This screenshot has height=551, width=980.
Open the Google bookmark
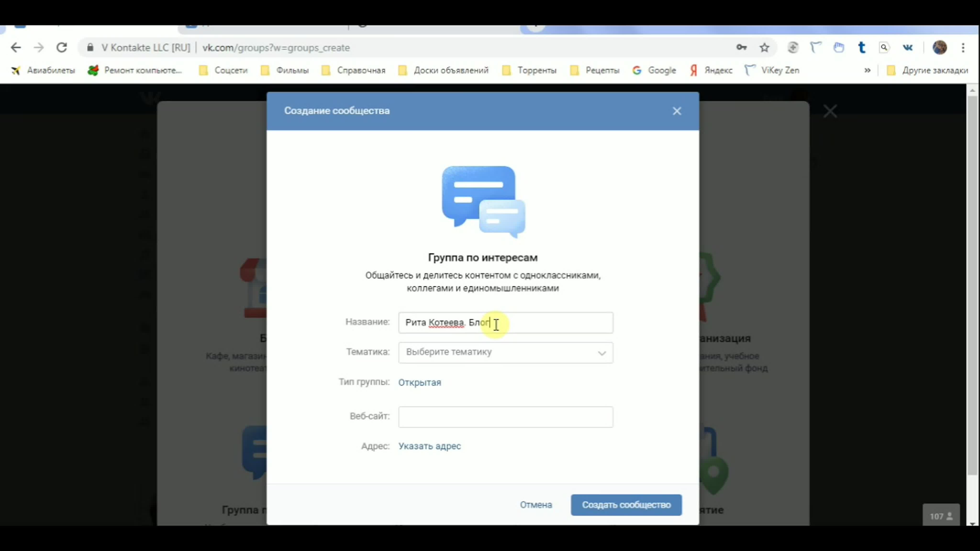[654, 70]
